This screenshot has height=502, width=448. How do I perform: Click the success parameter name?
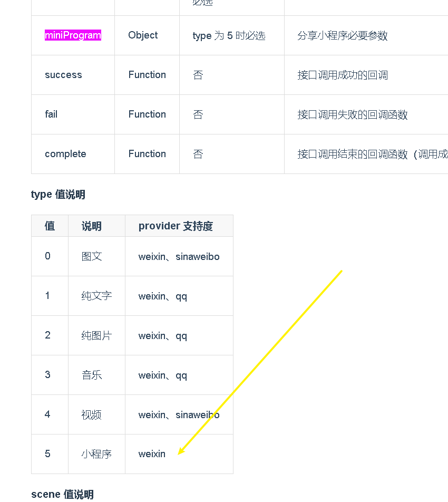click(x=63, y=75)
